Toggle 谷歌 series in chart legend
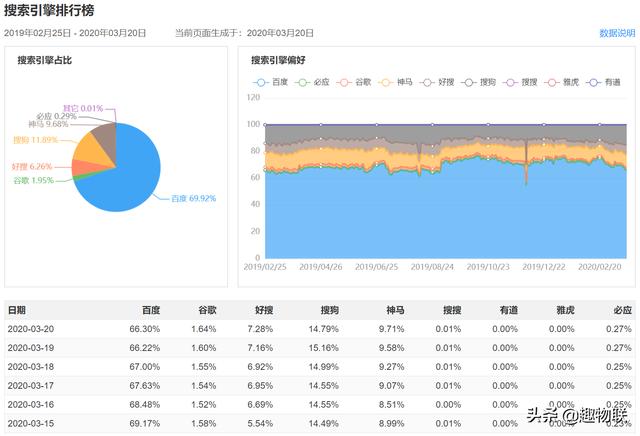Image resolution: width=640 pixels, height=436 pixels. pyautogui.click(x=353, y=82)
